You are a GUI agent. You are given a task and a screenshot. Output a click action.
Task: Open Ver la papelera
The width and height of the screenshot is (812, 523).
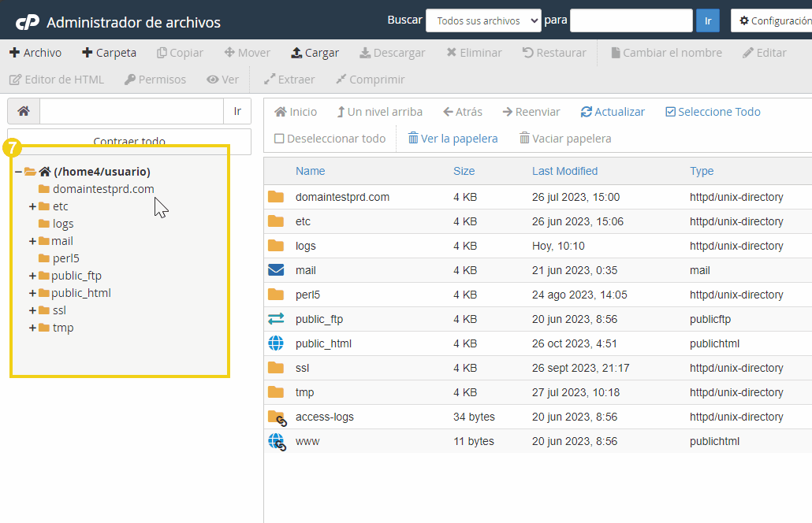tap(453, 139)
